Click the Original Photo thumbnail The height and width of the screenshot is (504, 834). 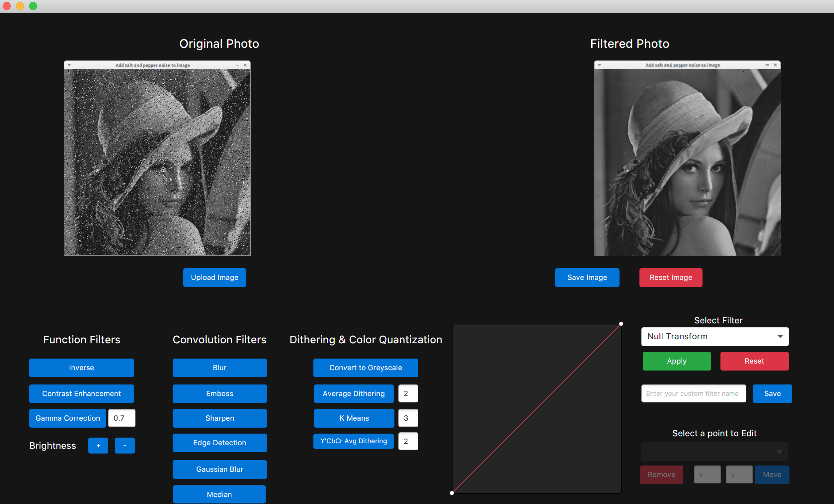point(157,158)
